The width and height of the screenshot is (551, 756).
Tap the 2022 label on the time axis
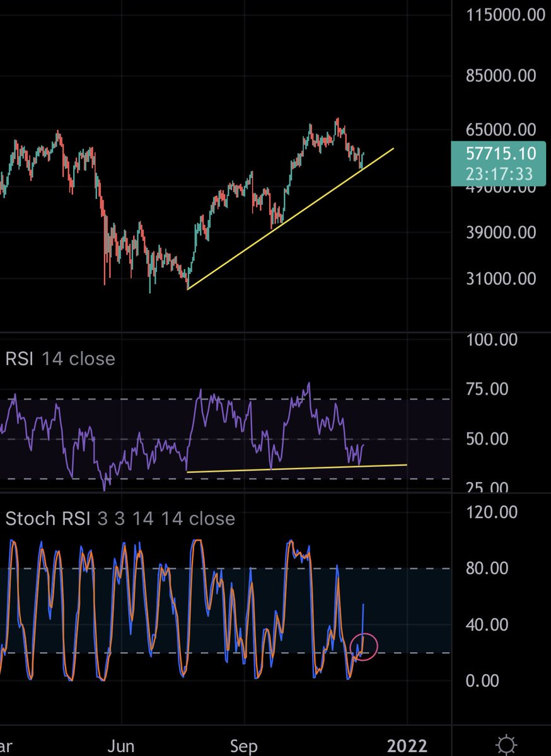point(408,745)
